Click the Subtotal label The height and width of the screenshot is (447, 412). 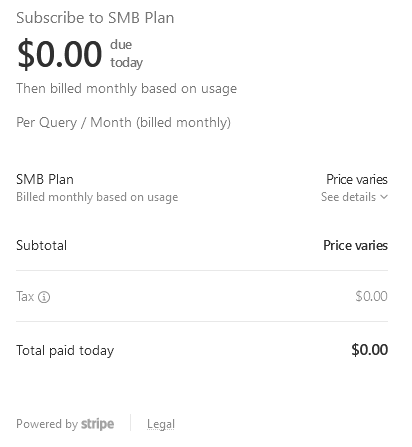pyautogui.click(x=42, y=245)
